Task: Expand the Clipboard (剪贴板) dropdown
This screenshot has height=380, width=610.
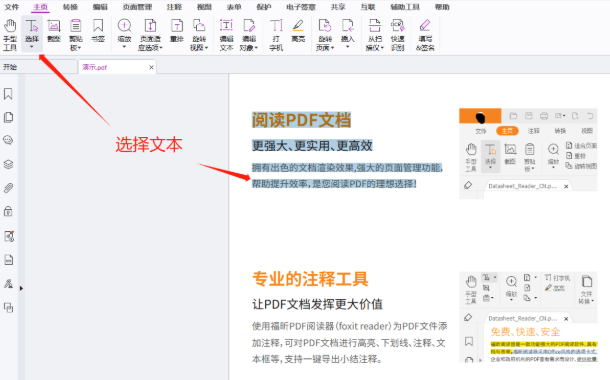Action: [x=79, y=48]
